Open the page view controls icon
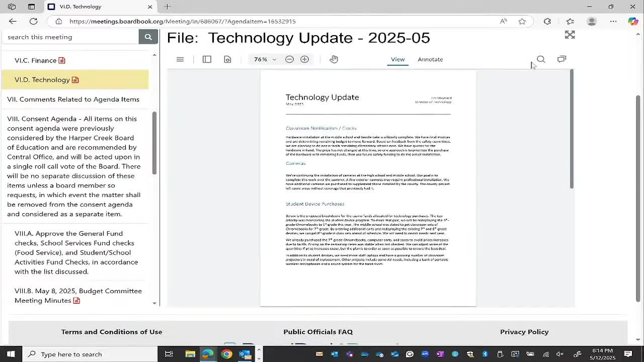Screen dimensions: 644x362 (x=227, y=59)
